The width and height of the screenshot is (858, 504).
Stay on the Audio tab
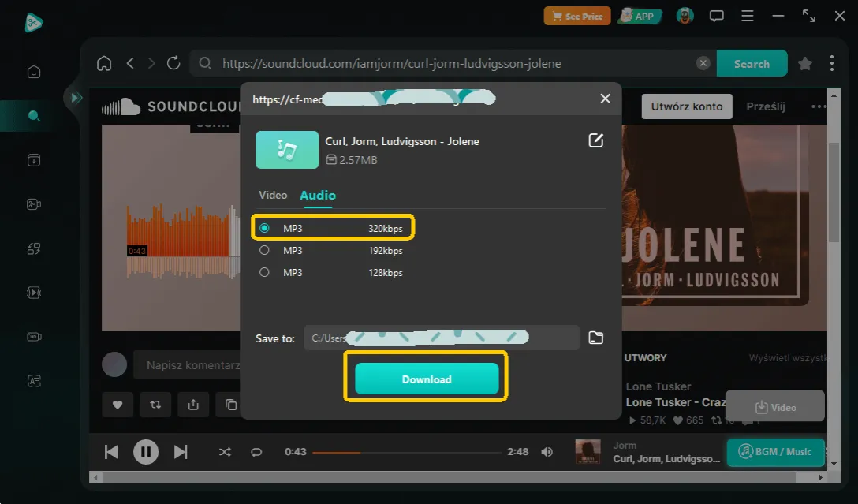click(318, 195)
